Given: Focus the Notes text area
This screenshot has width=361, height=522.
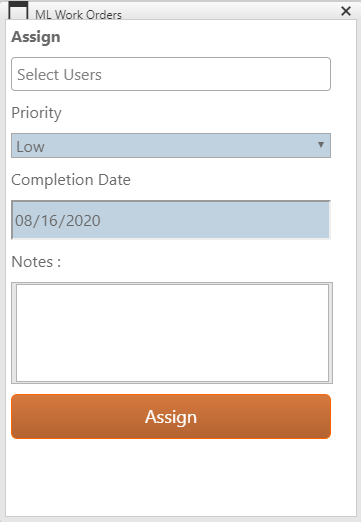Looking at the screenshot, I should [172, 333].
